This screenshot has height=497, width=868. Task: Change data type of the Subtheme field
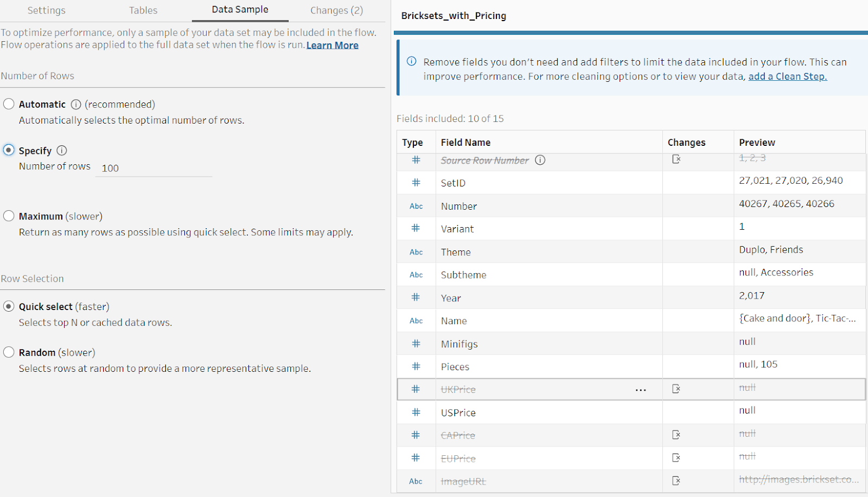point(416,275)
